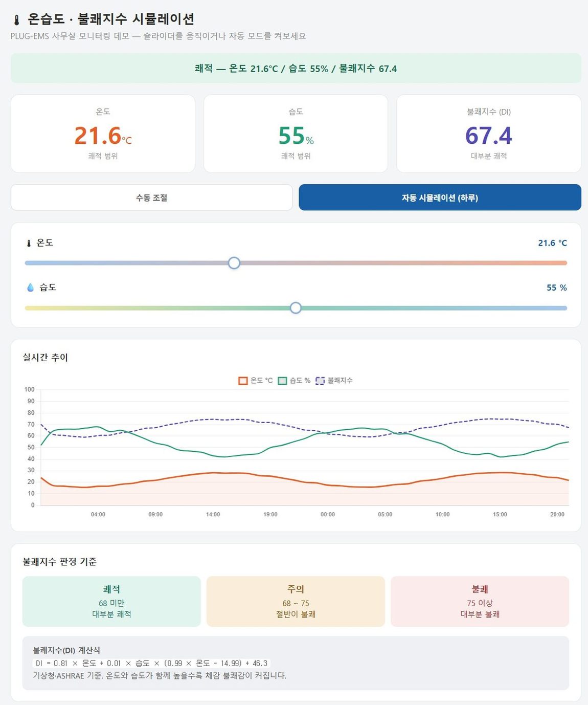
Task: Click the green 쾌적 status banner
Action: coord(296,68)
